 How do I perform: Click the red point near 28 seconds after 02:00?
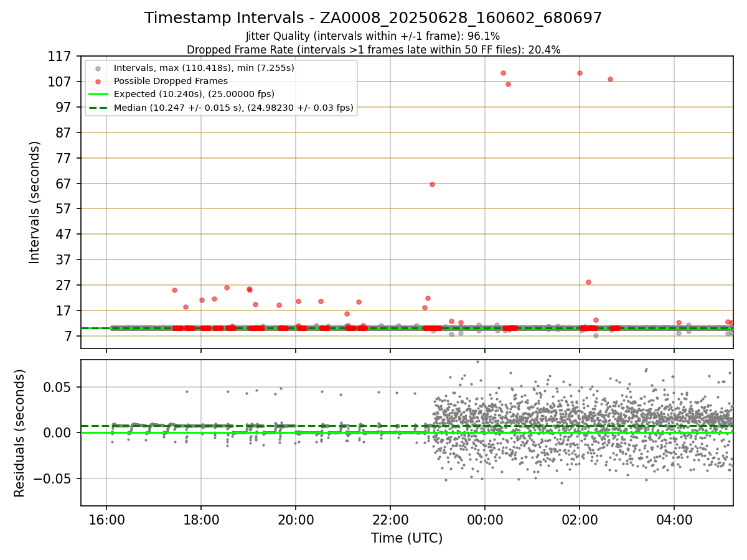click(588, 282)
